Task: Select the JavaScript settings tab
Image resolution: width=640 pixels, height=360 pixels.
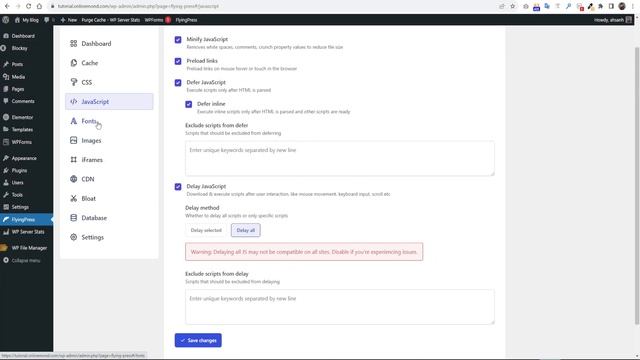Action: 109,102
